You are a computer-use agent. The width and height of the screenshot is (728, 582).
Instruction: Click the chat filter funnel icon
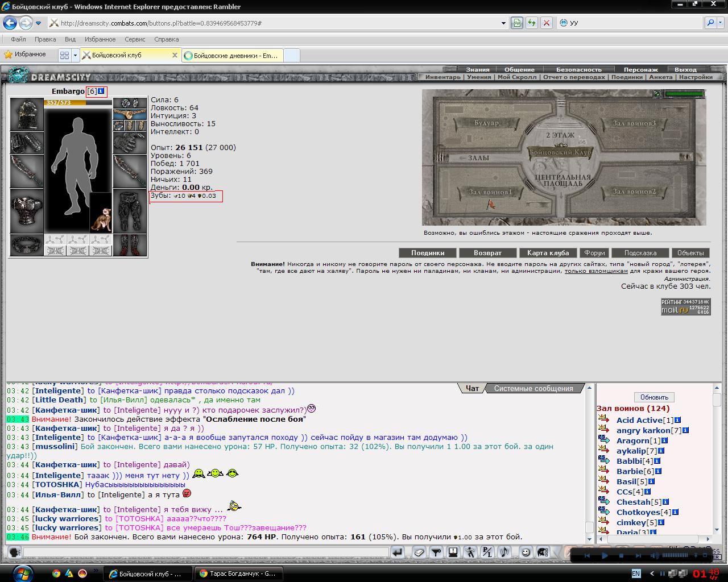[x=436, y=552]
